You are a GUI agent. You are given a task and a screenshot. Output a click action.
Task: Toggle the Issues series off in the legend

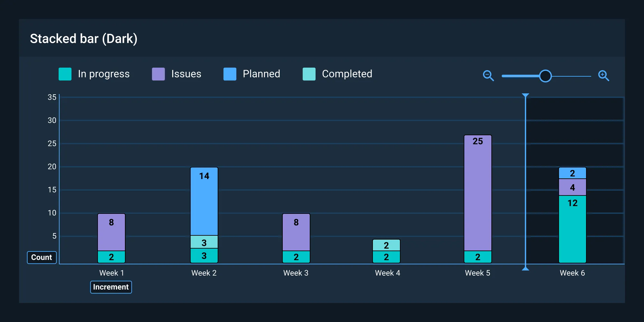tap(185, 74)
